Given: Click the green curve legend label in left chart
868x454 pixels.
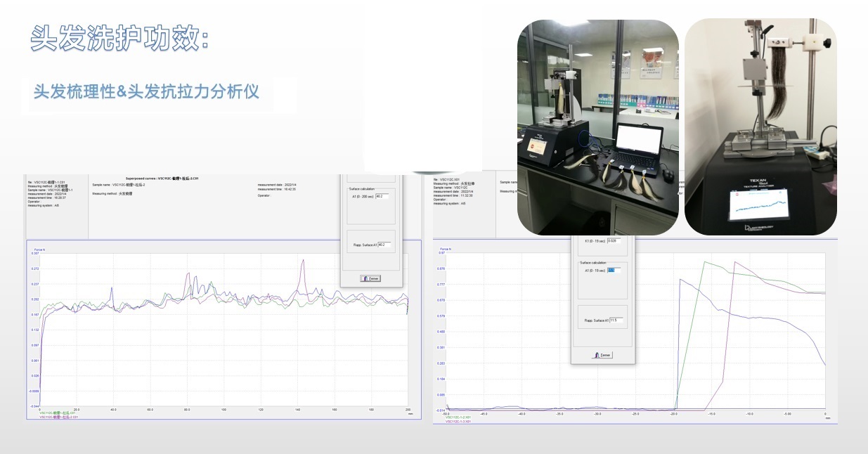Looking at the screenshot, I should tap(55, 413).
